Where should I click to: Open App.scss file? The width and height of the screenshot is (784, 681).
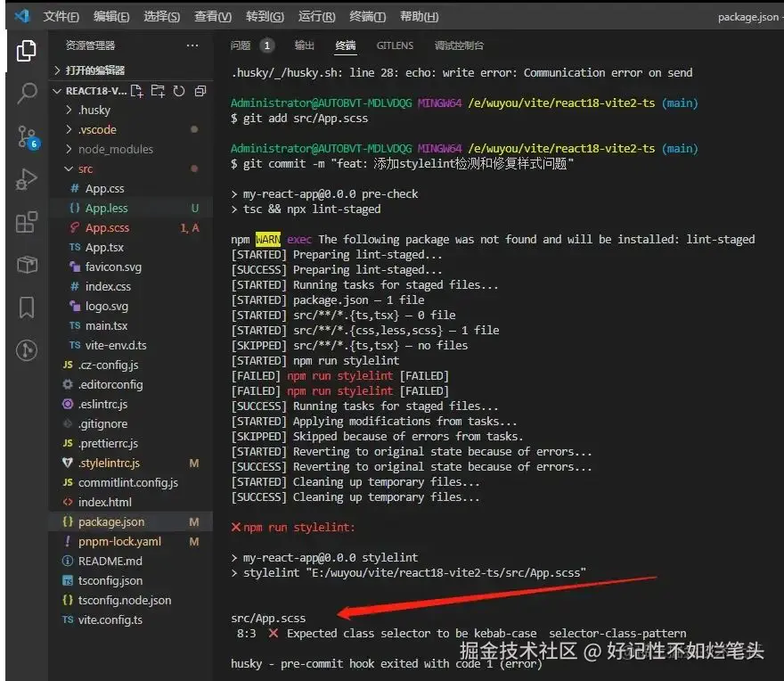(x=131, y=227)
